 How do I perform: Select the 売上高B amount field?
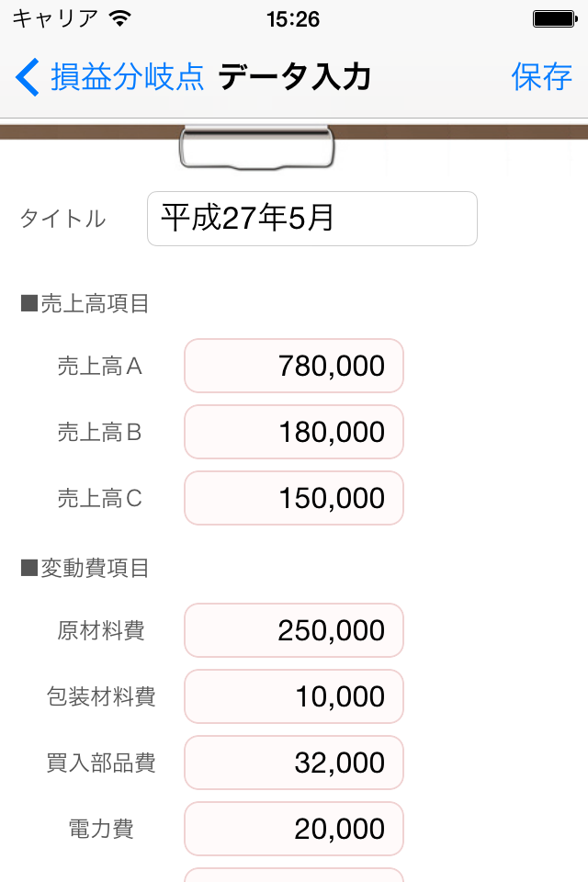pos(294,432)
